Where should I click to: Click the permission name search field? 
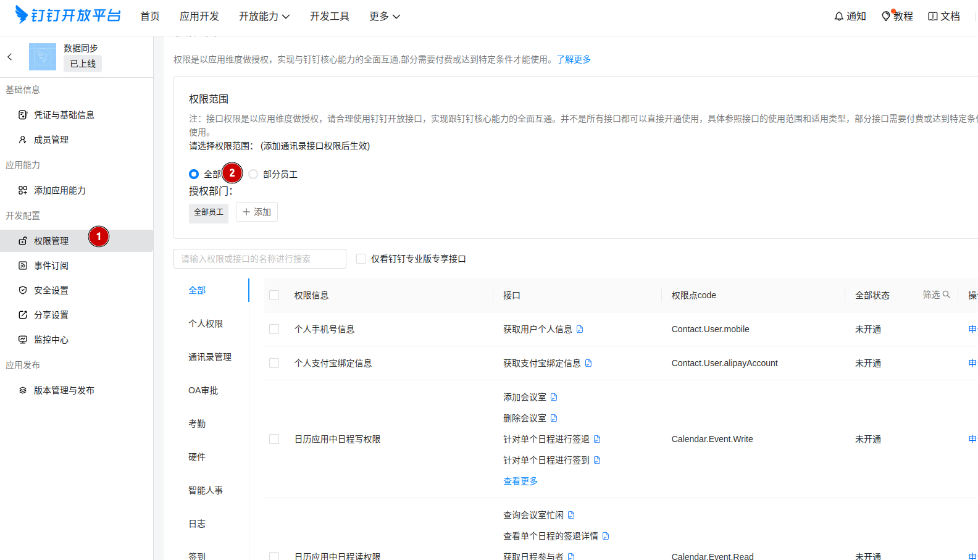pyautogui.click(x=259, y=259)
